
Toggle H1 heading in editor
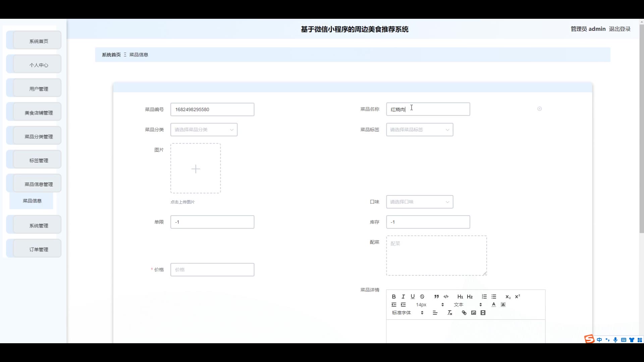[x=460, y=297]
